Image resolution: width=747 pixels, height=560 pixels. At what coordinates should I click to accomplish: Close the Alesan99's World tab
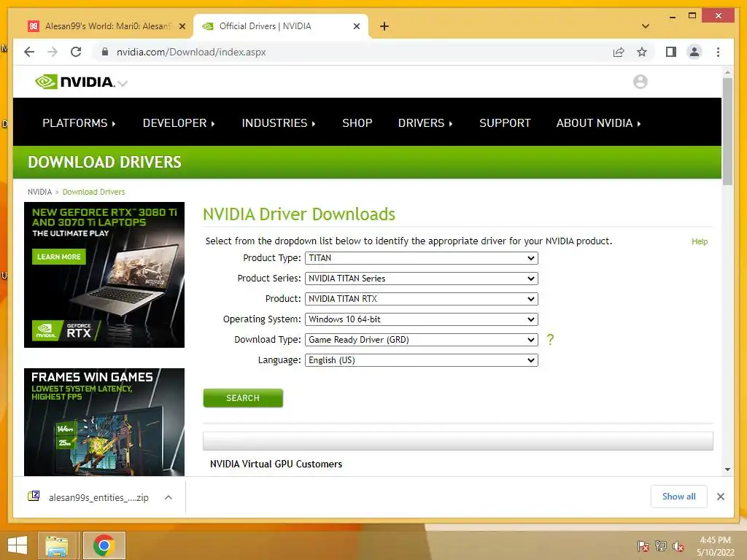182,26
